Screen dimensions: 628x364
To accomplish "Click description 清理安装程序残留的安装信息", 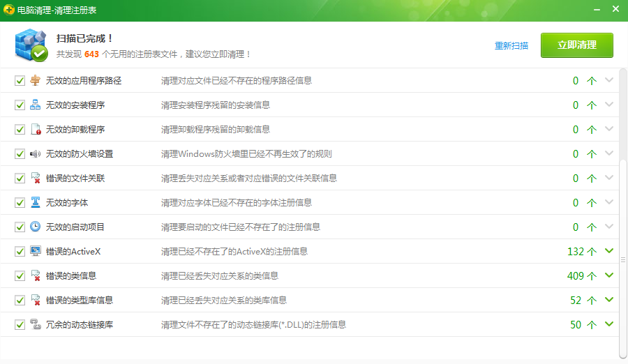I will coord(216,105).
